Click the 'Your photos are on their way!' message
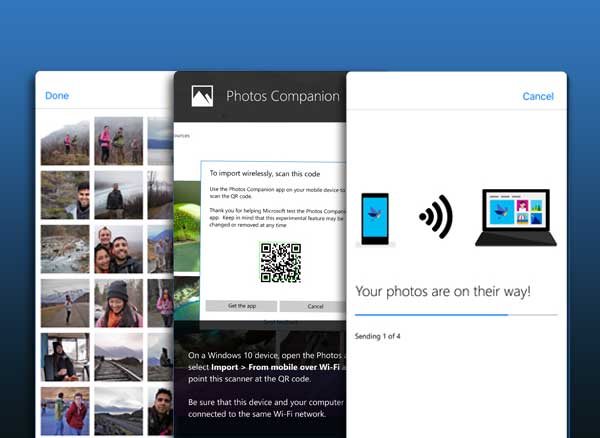Image resolution: width=600 pixels, height=438 pixels. [443, 291]
